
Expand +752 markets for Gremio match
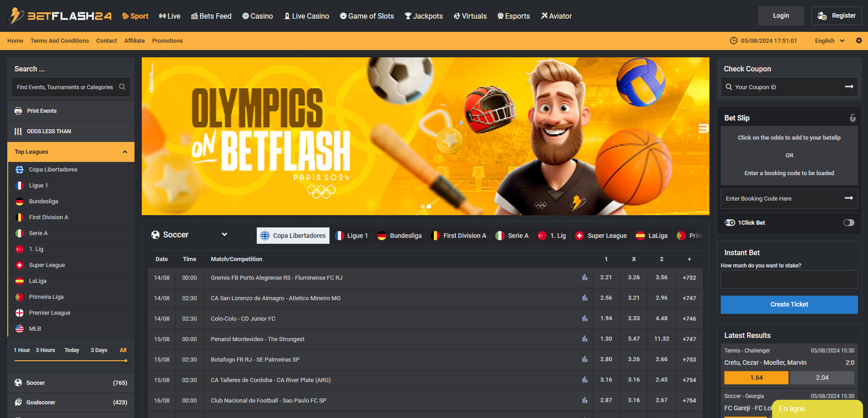pyautogui.click(x=689, y=277)
